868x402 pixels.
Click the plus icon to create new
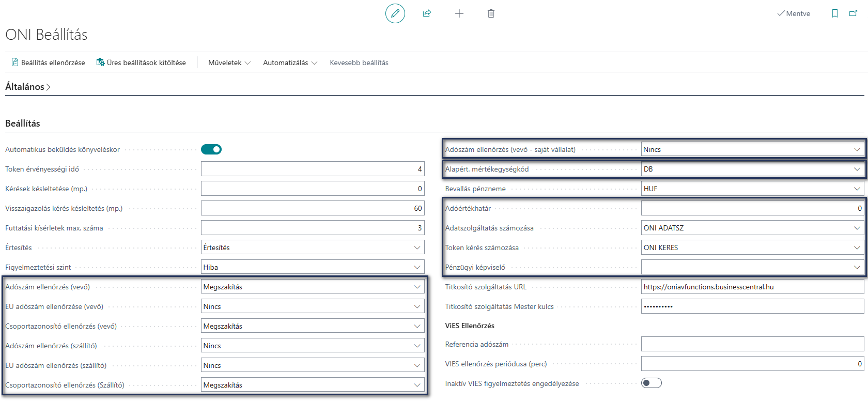[459, 13]
